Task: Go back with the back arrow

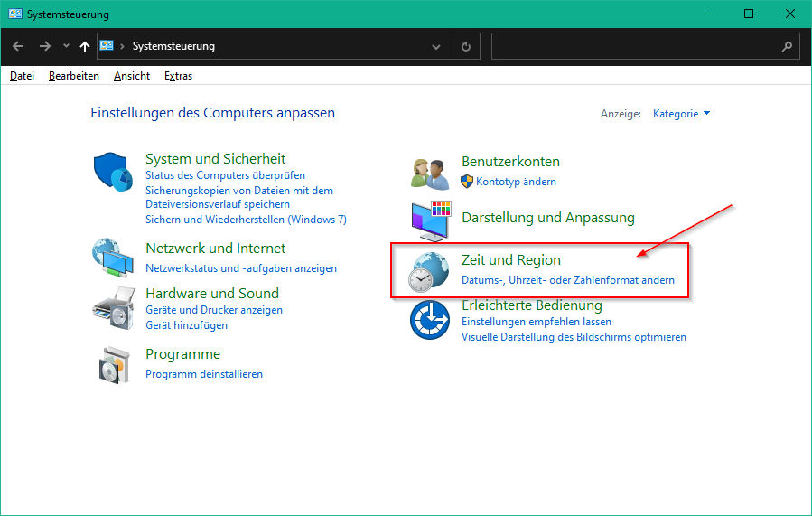Action: [x=18, y=46]
